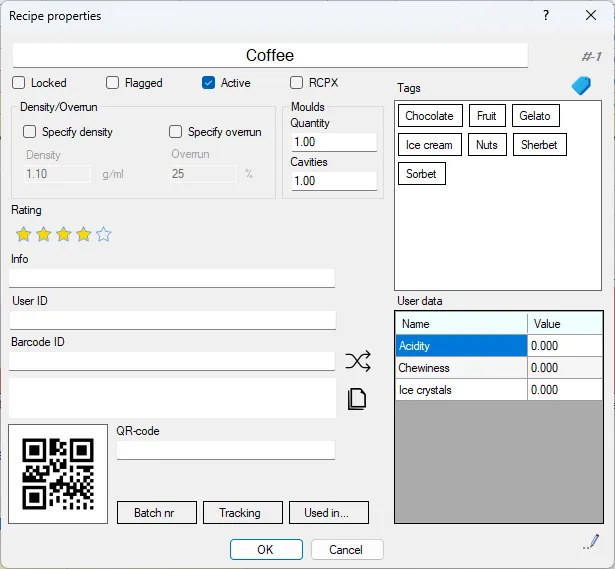
Task: Click the shuffle barcode generate icon
Action: 358,361
